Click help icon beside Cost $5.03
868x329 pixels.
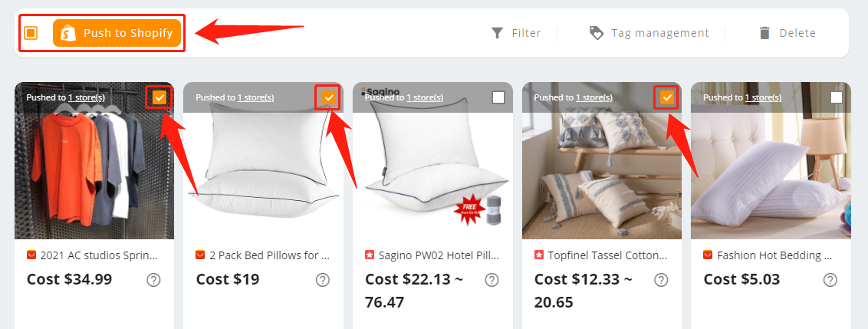tap(830, 280)
